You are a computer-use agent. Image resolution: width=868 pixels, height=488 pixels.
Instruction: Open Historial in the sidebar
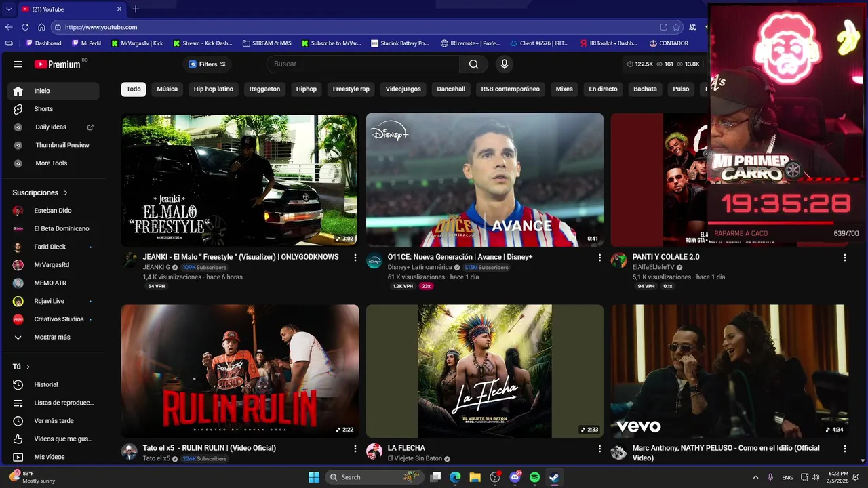53,385
